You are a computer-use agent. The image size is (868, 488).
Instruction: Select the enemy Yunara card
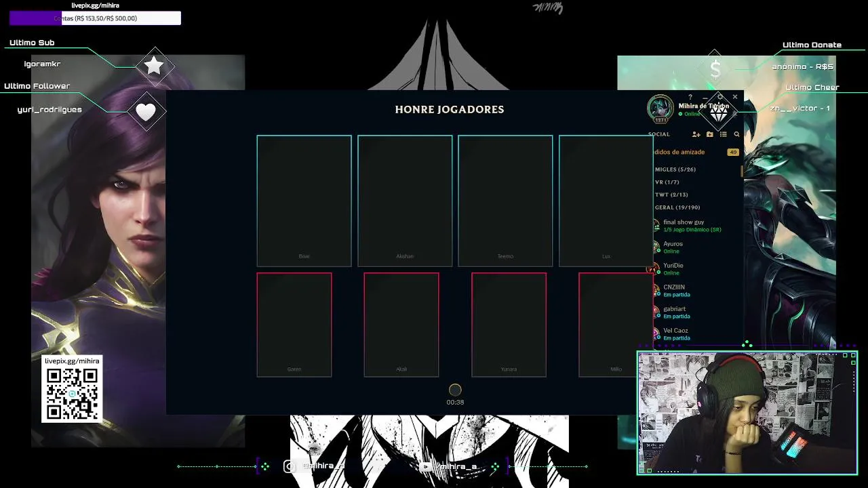[x=509, y=325]
